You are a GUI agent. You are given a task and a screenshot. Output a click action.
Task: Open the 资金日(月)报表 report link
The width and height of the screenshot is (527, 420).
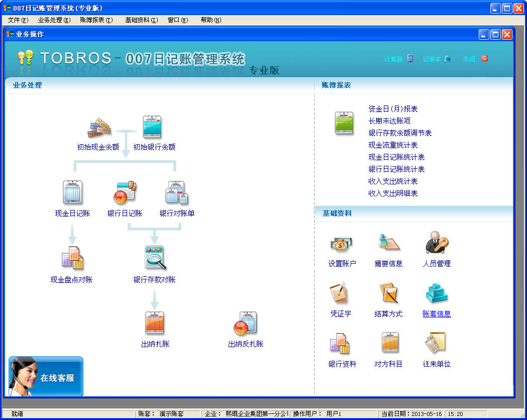pos(393,109)
